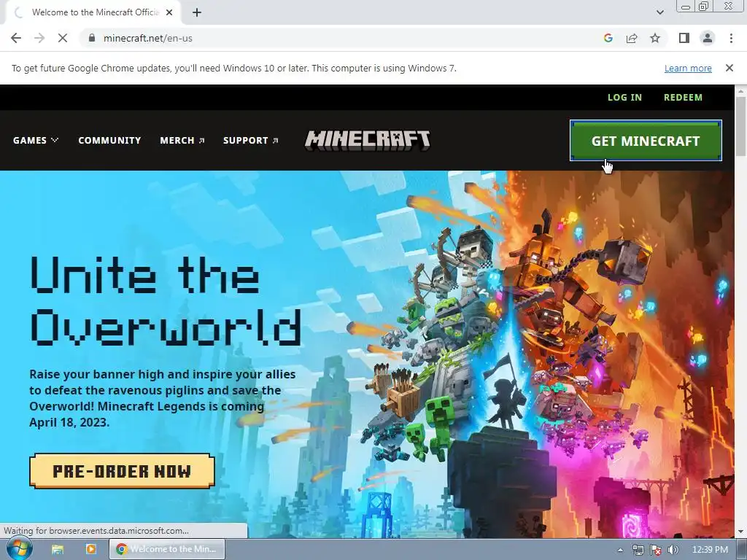747x560 pixels.
Task: Close the Minecraft tab
Action: (x=169, y=12)
